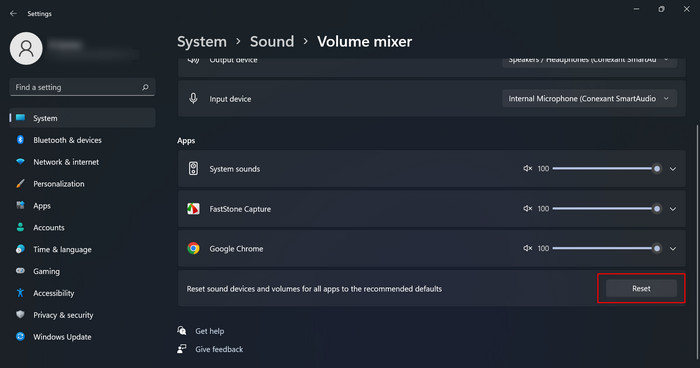The image size is (700, 368).
Task: Click the microphone icon beside Input device
Action: click(193, 98)
